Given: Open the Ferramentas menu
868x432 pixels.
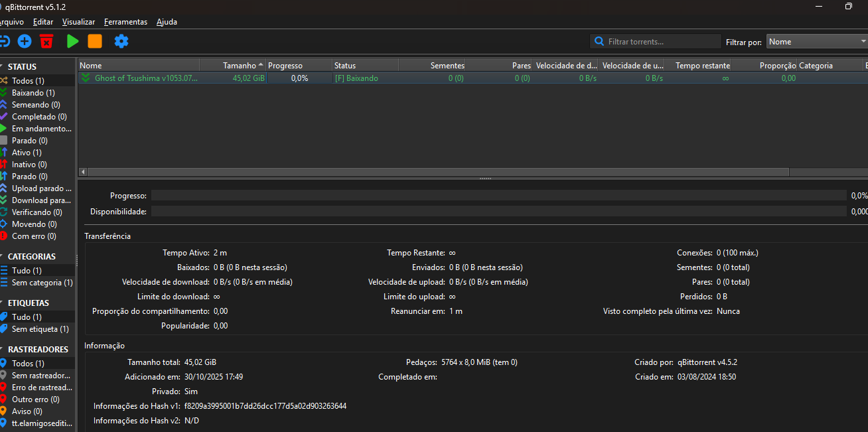Looking at the screenshot, I should click(125, 22).
